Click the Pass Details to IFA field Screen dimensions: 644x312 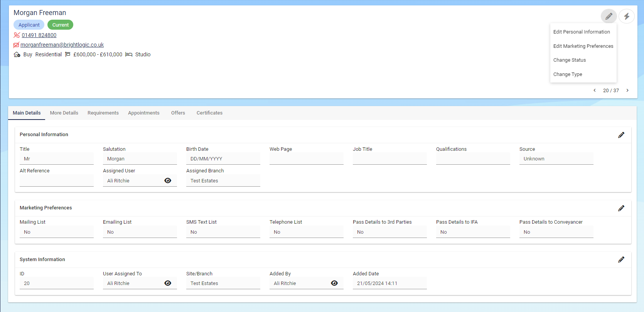473,232
